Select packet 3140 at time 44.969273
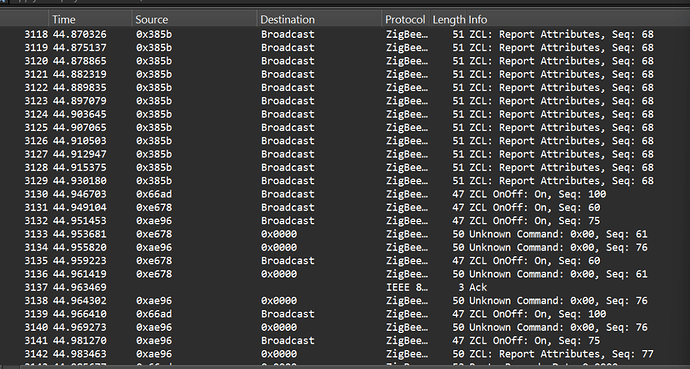The width and height of the screenshot is (690, 369). point(345,327)
